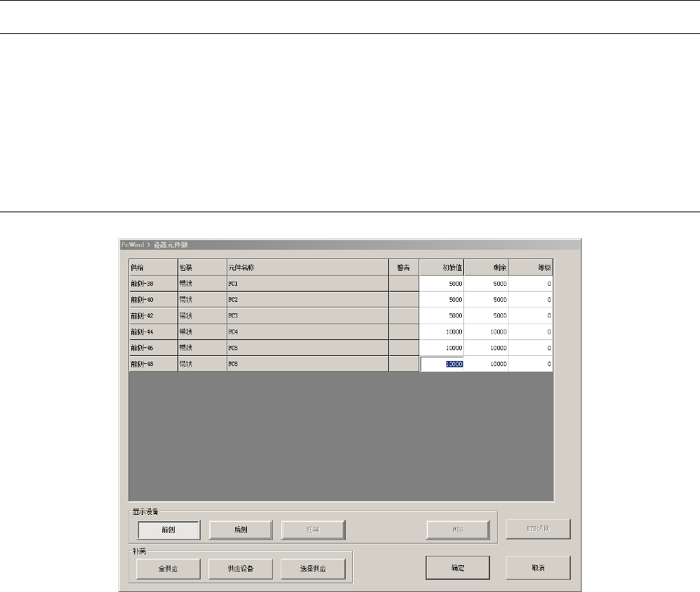
Task: Click the 供应设备 button
Action: point(240,569)
